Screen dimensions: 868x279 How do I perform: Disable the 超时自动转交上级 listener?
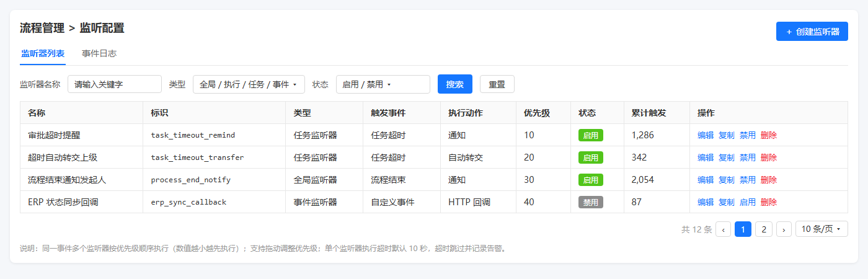(x=748, y=157)
